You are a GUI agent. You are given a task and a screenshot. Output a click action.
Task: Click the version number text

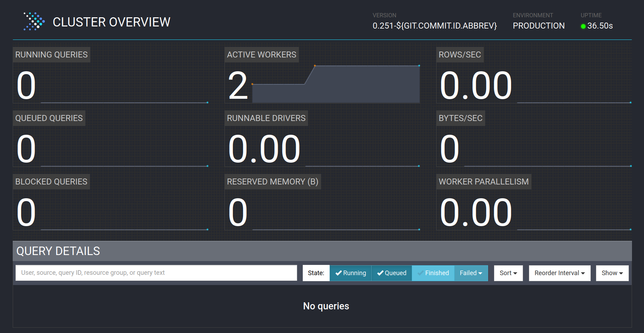click(434, 25)
